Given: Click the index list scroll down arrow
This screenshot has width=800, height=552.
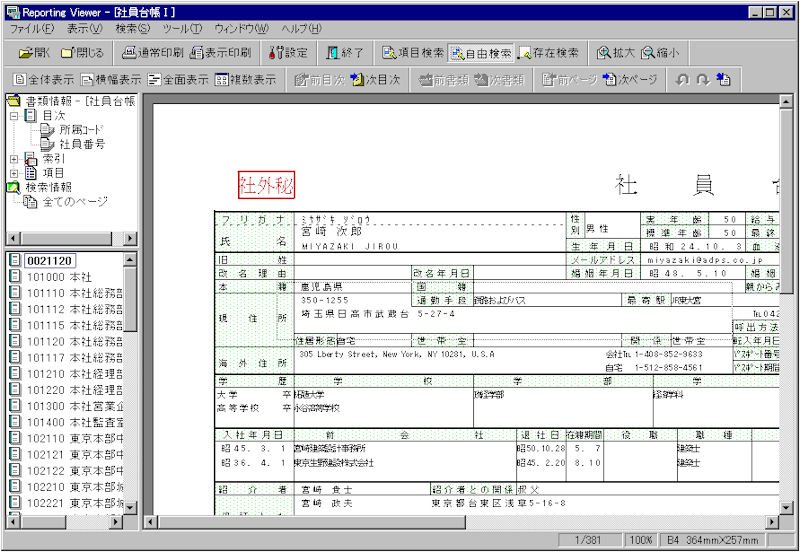Looking at the screenshot, I should (x=130, y=508).
